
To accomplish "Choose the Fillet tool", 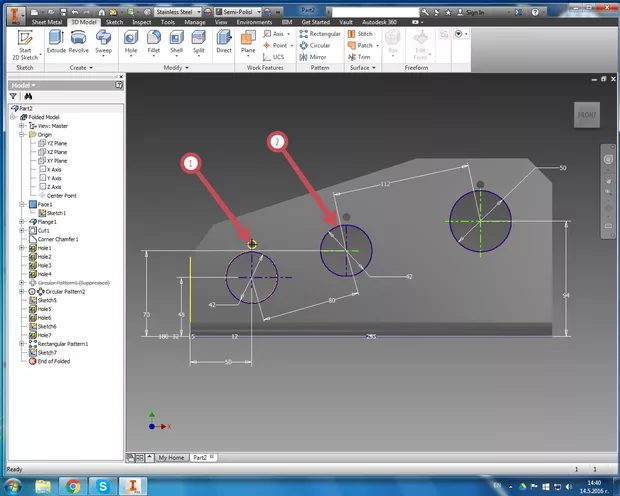I will pos(155,43).
